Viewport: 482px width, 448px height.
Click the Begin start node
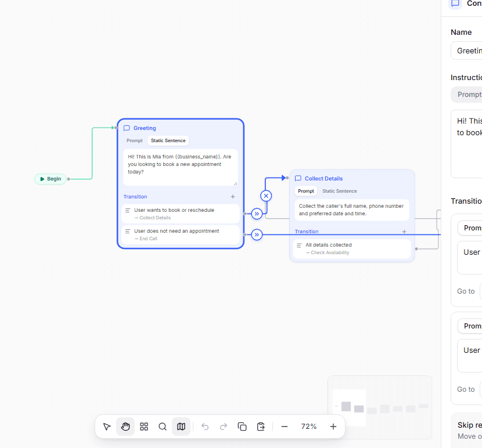(51, 179)
